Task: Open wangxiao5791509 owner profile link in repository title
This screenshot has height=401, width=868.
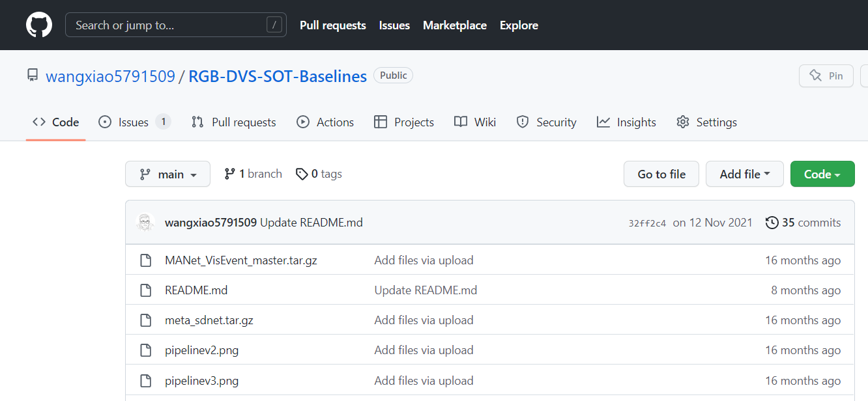Action: point(110,76)
